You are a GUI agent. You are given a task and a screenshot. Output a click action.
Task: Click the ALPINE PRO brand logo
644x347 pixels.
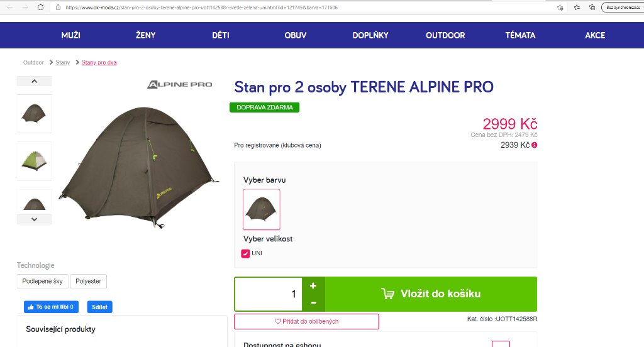pos(179,84)
